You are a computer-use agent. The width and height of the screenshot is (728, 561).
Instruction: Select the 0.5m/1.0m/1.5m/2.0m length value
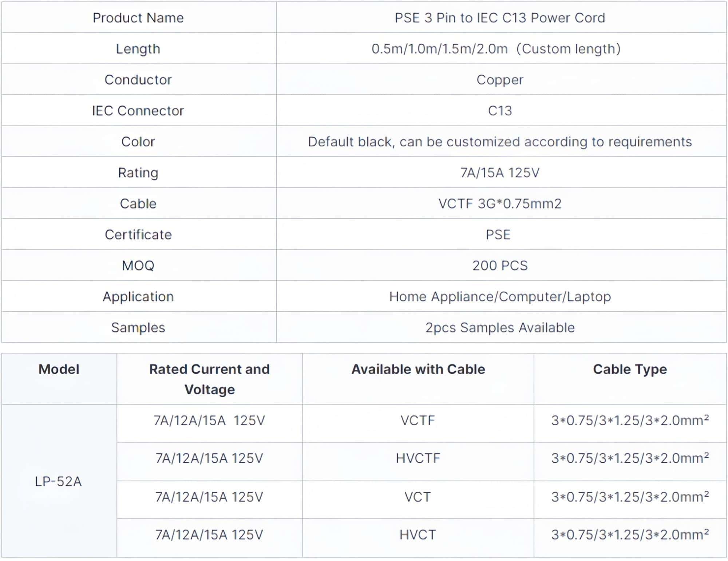pos(439,49)
